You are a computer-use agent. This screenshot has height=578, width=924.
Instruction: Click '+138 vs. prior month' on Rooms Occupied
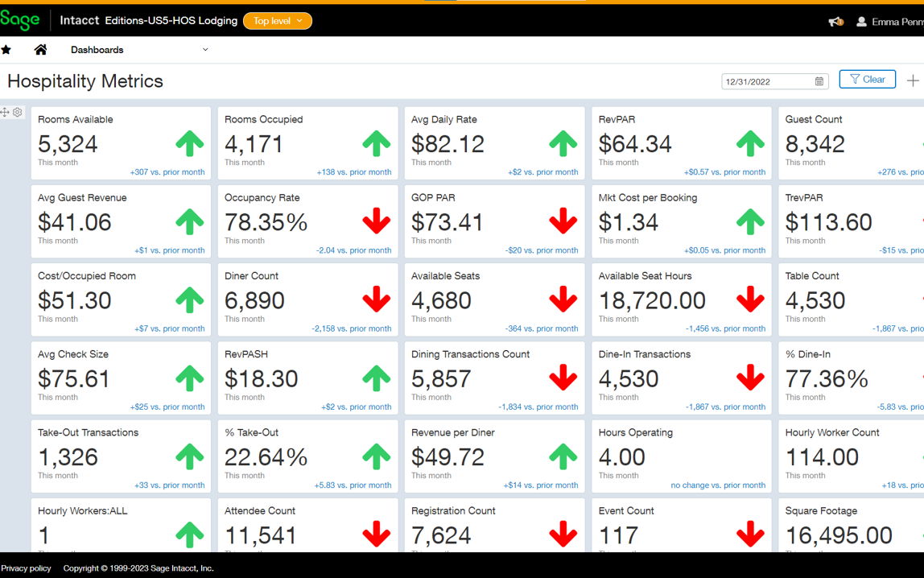point(354,172)
